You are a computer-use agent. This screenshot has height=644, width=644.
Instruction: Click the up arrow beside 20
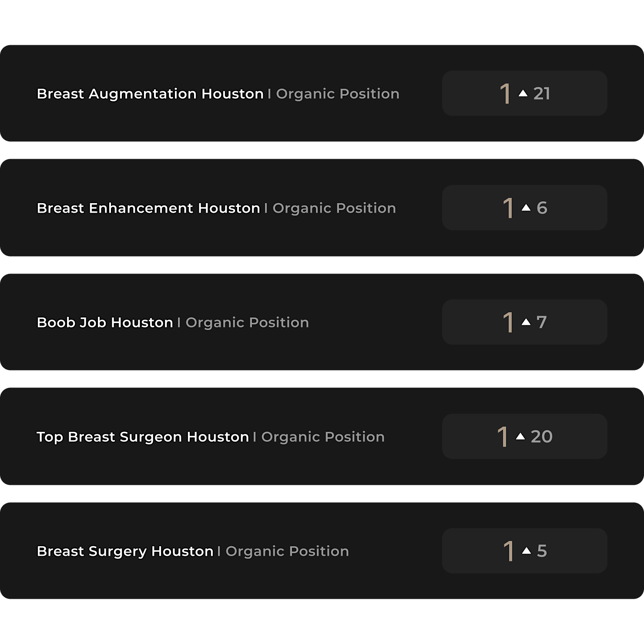[x=520, y=436]
